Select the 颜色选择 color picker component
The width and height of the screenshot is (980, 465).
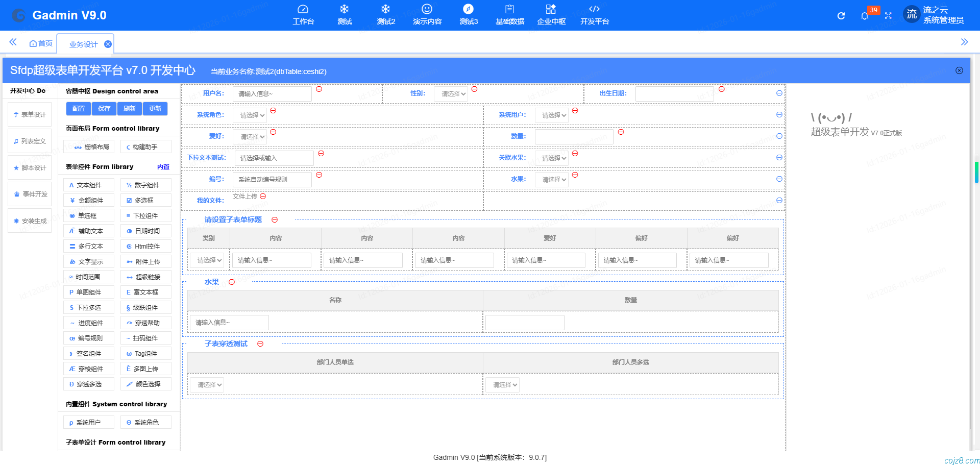coord(146,384)
